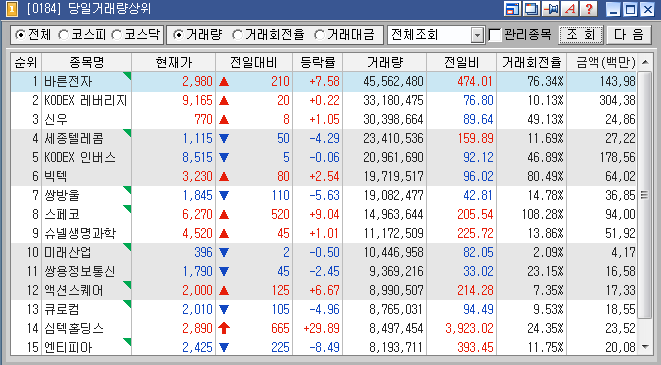
Task: Open the 전체조회 dropdown list
Action: [x=477, y=35]
